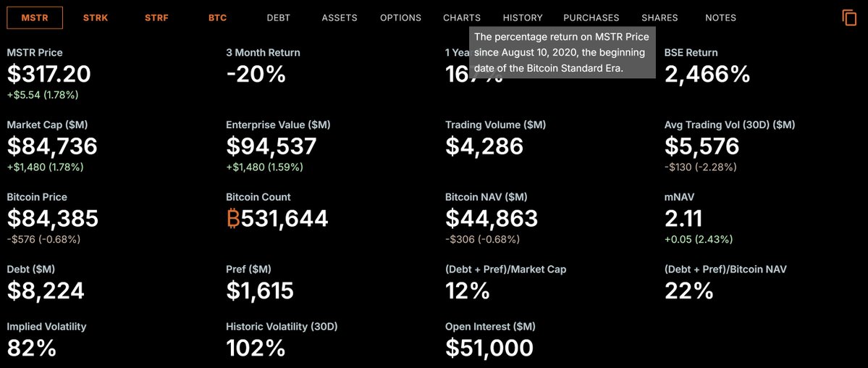
Task: Open the SHARES section
Action: coord(660,17)
